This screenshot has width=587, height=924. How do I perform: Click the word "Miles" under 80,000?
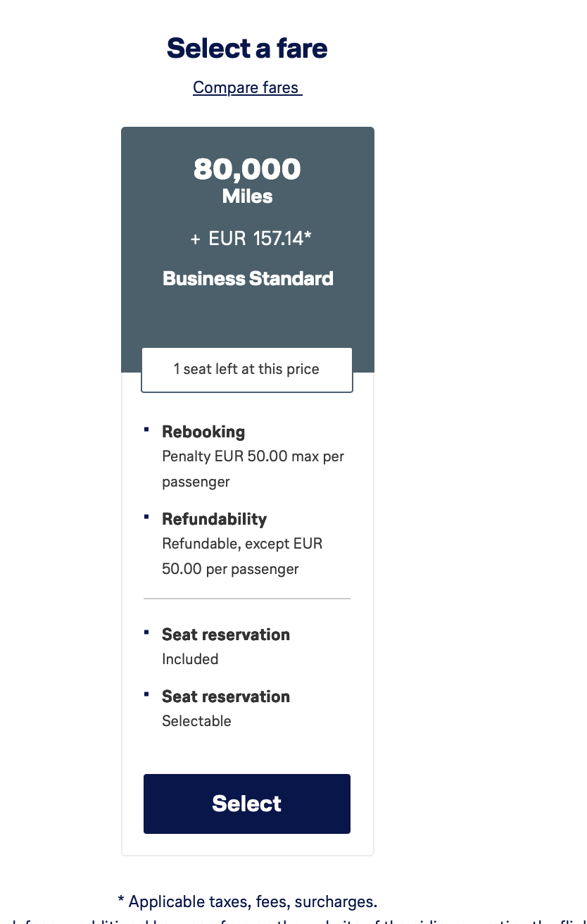point(247,196)
